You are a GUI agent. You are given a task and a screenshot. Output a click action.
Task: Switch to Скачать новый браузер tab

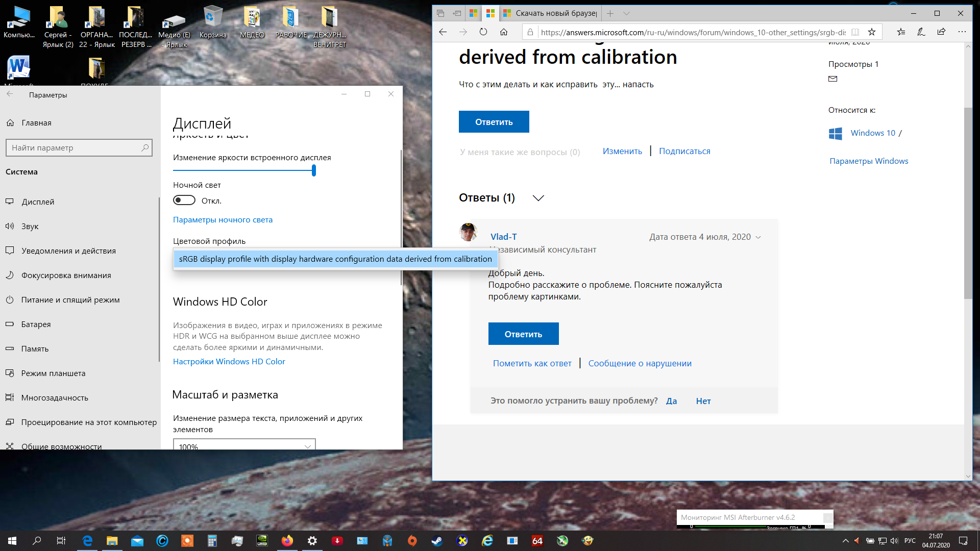(550, 13)
